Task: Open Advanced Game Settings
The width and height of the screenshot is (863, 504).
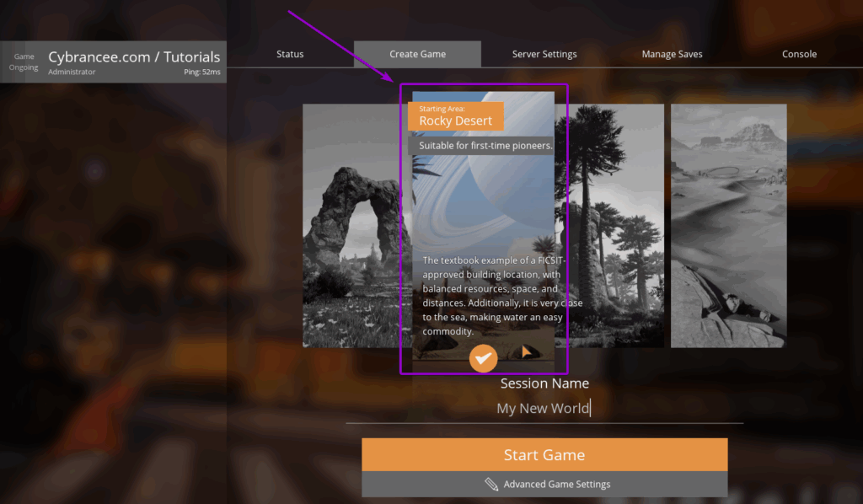Action: [545, 485]
